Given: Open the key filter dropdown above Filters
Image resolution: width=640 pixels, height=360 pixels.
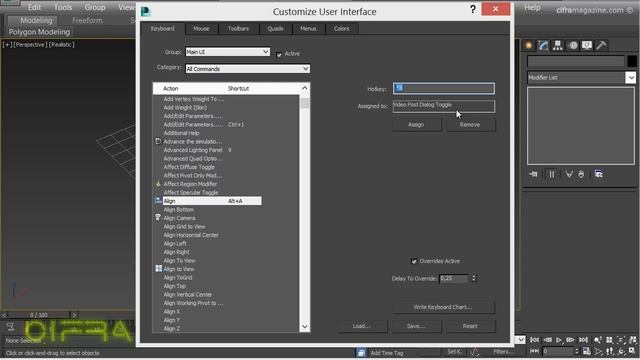Looking at the screenshot, I should click(520, 340).
